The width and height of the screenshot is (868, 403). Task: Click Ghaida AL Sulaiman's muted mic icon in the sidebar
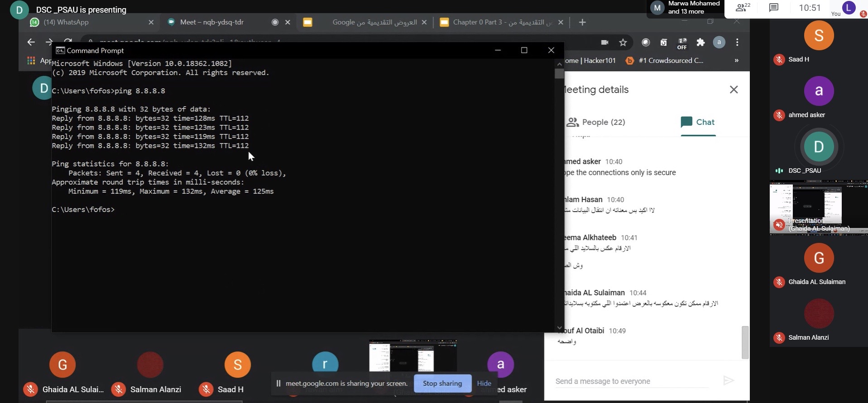click(x=779, y=282)
